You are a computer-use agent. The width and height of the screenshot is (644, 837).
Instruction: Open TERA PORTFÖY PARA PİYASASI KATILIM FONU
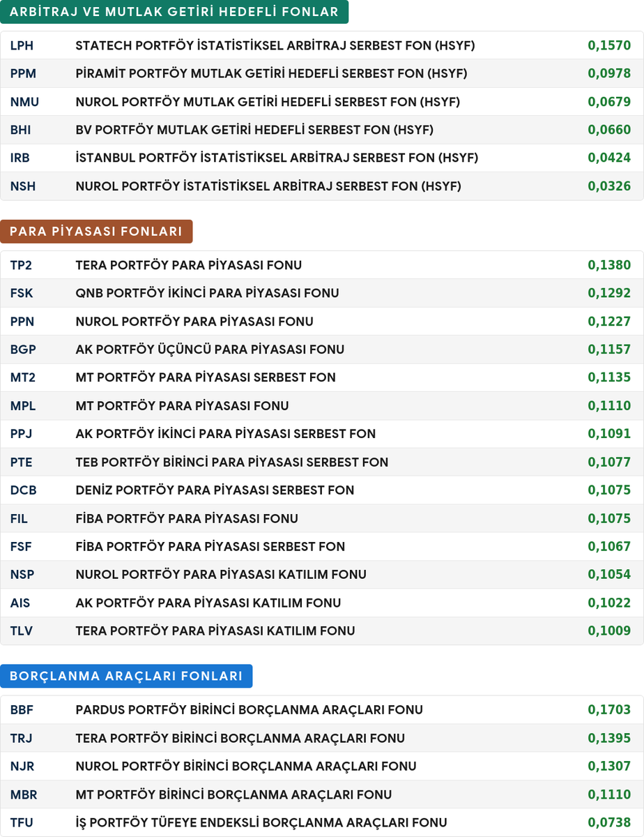(215, 631)
